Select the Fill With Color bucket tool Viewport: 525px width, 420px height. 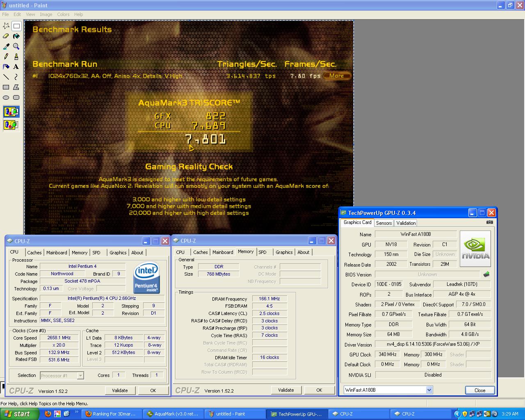coord(16,36)
